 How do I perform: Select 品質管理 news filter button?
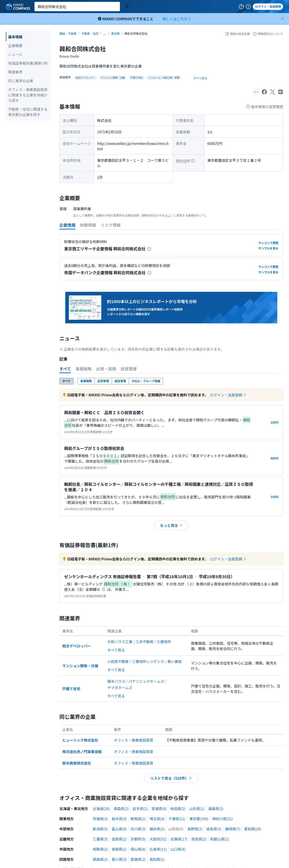(103, 381)
